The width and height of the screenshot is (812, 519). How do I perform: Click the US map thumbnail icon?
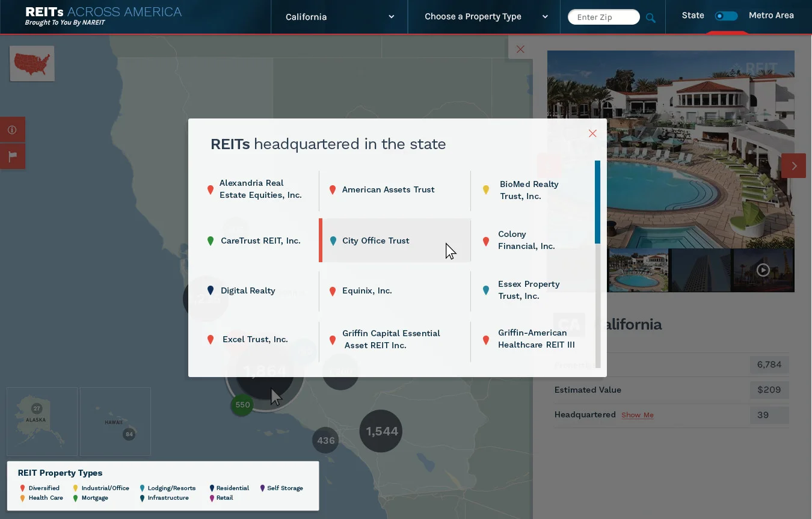32,63
